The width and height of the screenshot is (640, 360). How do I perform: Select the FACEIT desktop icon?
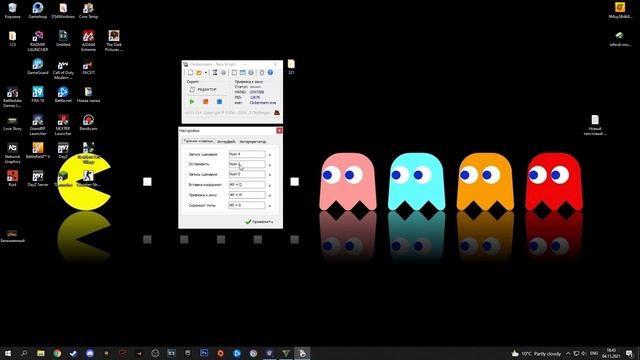coord(88,67)
